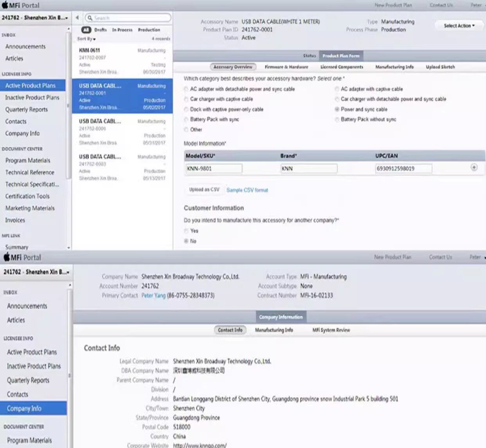Show All product plans filter
This screenshot has width=486, height=448.
click(86, 30)
